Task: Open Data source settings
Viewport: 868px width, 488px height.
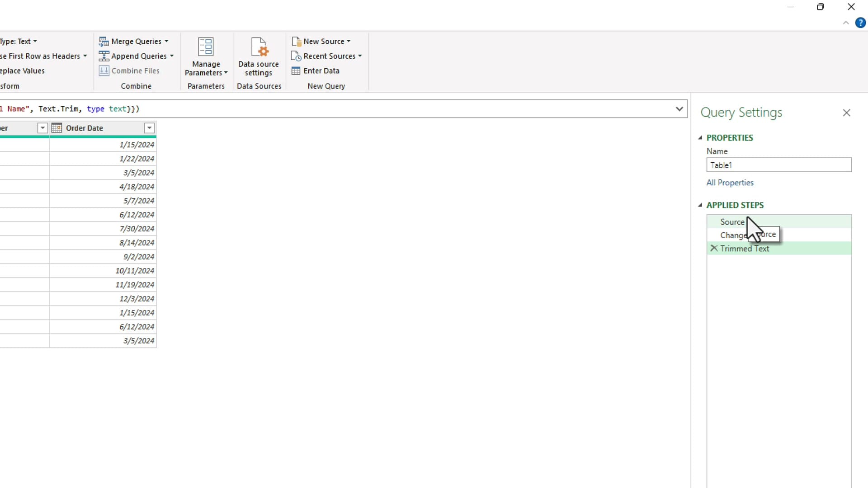Action: pyautogui.click(x=259, y=57)
